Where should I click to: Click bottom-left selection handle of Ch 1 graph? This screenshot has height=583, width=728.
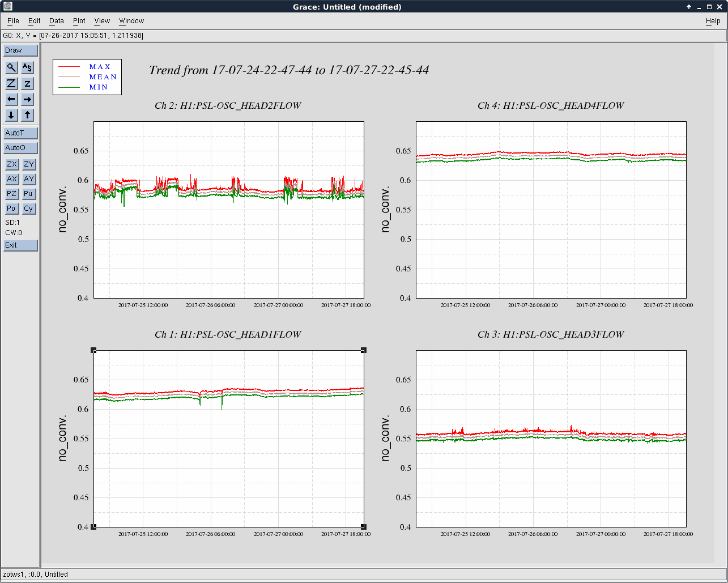tap(93, 527)
